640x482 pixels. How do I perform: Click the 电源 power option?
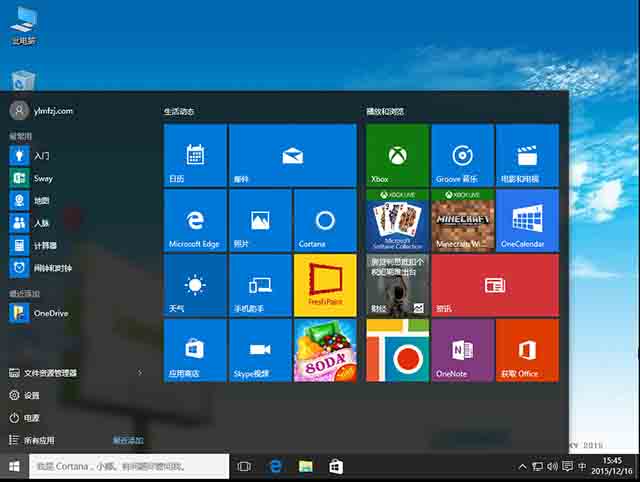[32, 418]
